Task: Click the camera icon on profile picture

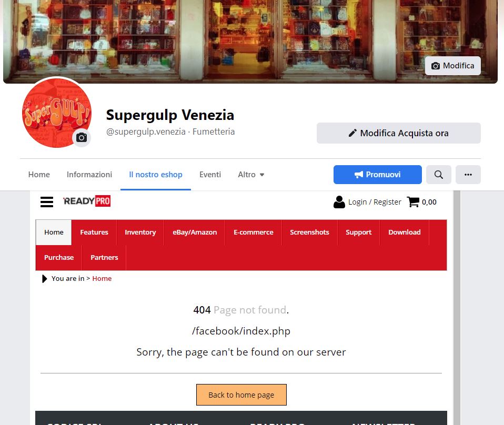Action: click(x=82, y=138)
